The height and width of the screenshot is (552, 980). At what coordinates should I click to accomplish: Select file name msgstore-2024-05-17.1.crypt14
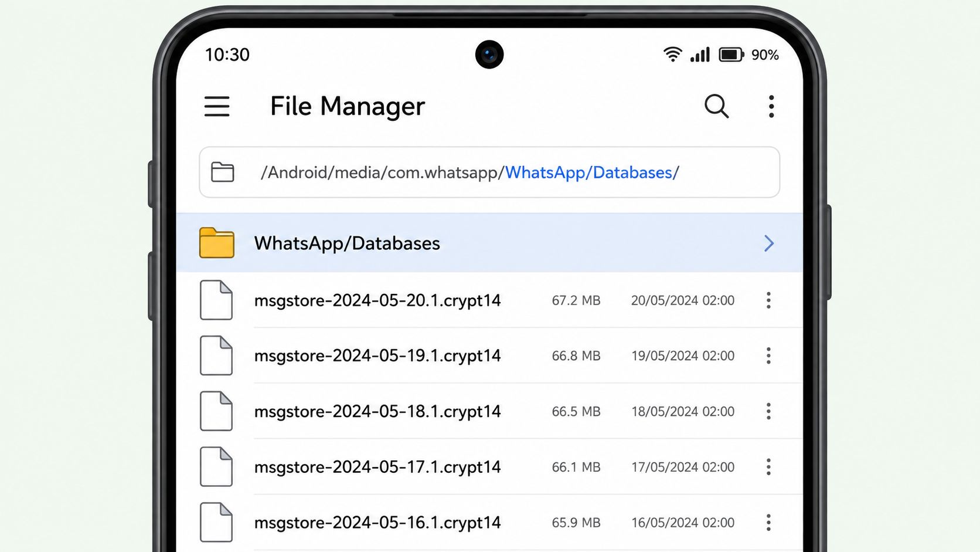(377, 467)
